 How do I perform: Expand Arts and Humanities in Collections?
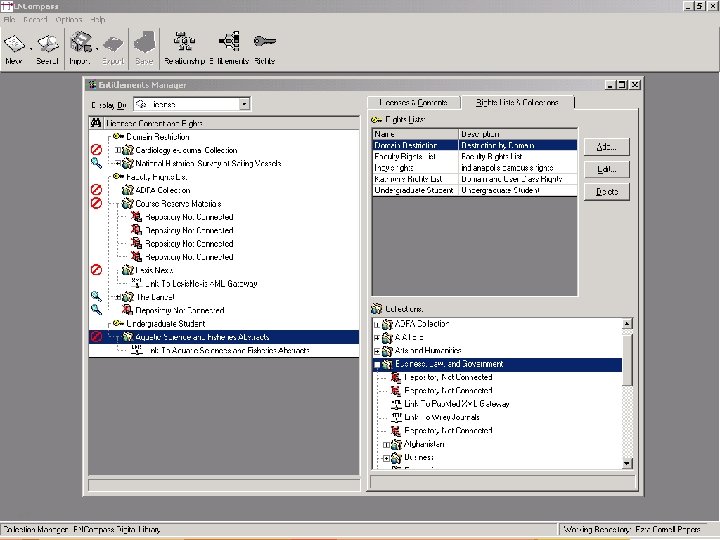(377, 351)
